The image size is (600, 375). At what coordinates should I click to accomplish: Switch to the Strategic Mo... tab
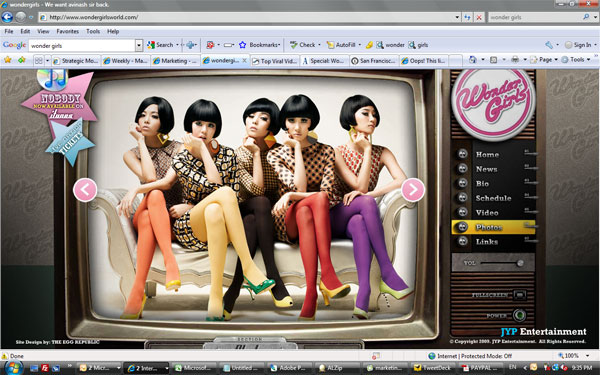76,60
